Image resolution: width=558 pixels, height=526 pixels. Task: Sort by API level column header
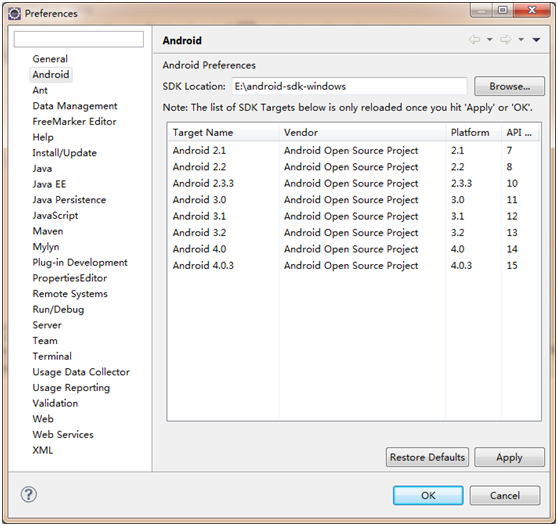[x=520, y=132]
